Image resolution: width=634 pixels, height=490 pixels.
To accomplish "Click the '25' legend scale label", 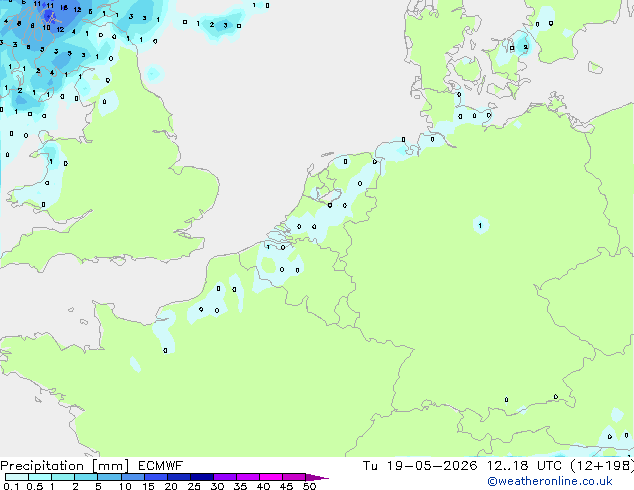I will point(194,486).
